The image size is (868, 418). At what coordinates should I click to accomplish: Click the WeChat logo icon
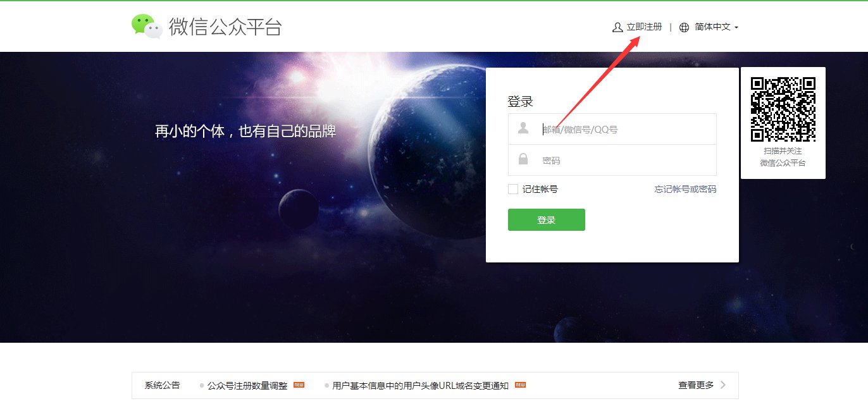pyautogui.click(x=147, y=27)
